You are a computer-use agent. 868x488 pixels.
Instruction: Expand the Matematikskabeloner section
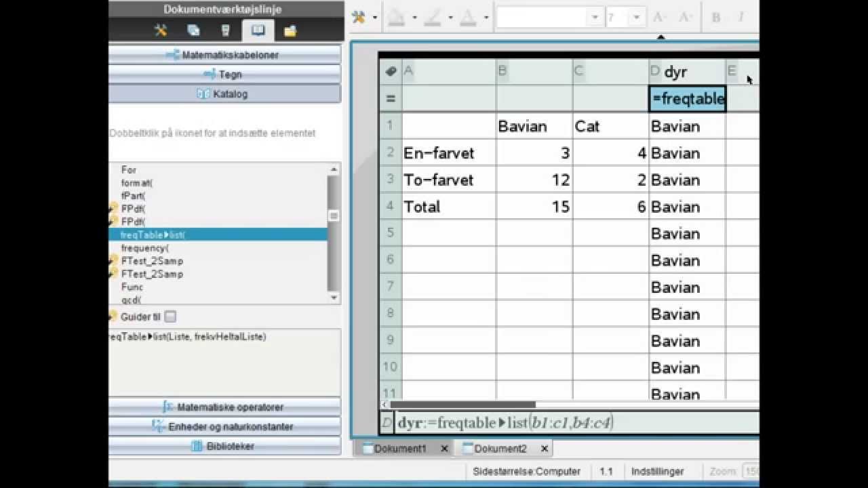tap(224, 55)
